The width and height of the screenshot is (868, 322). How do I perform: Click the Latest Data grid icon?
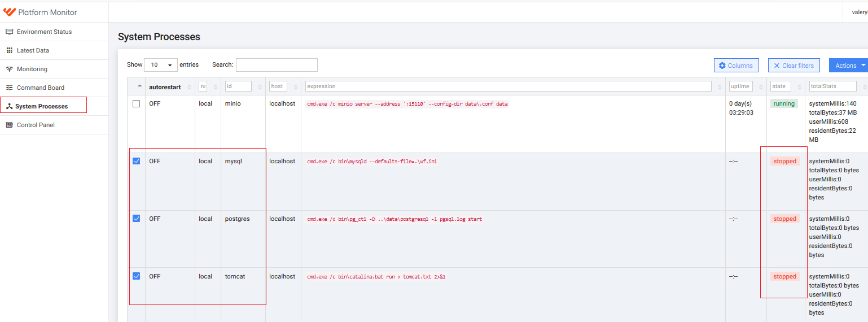click(10, 50)
